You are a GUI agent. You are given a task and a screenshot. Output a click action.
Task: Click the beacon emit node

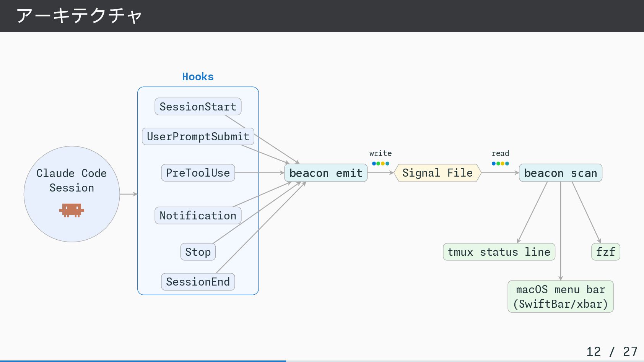[x=326, y=173]
